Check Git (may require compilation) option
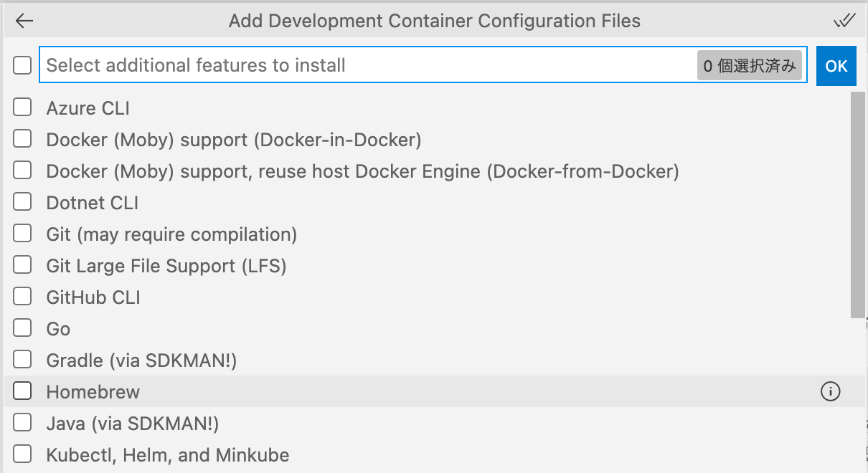Screen dimensions: 868x473 coord(22,234)
